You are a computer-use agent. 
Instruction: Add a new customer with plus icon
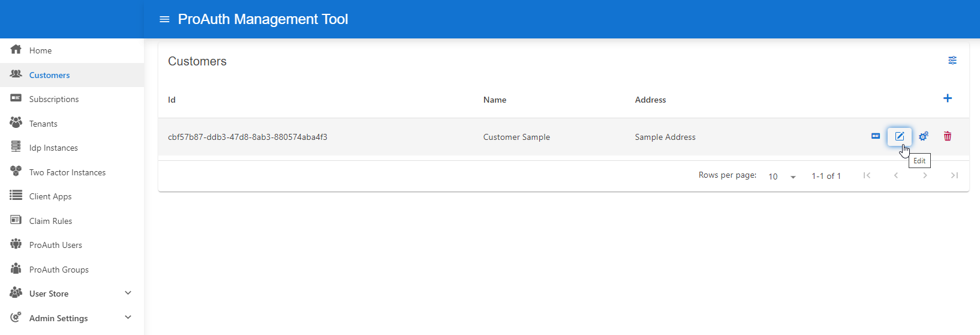947,98
